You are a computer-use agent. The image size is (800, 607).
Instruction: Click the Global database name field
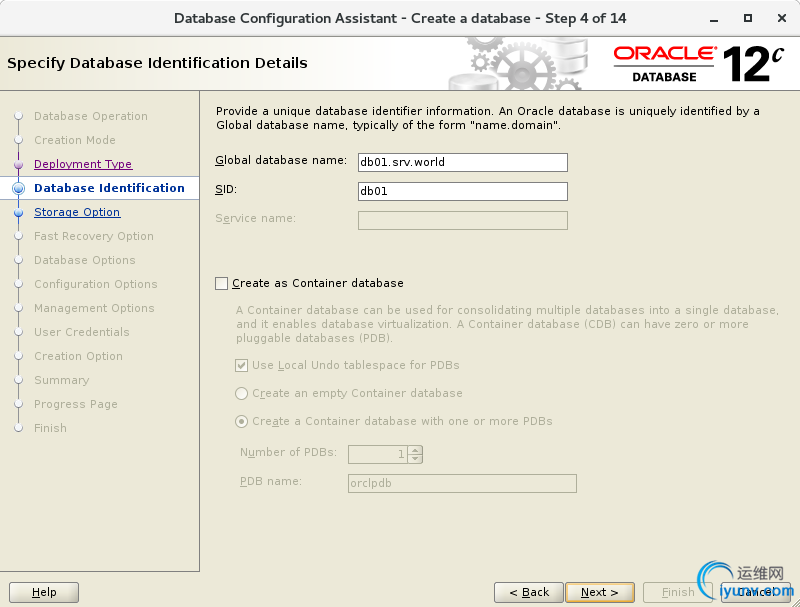point(463,162)
